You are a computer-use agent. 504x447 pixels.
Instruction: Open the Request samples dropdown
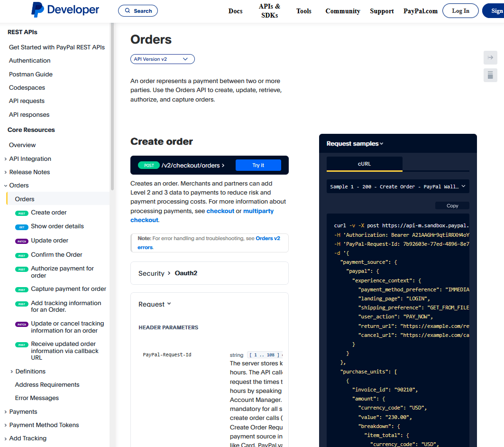click(x=355, y=143)
